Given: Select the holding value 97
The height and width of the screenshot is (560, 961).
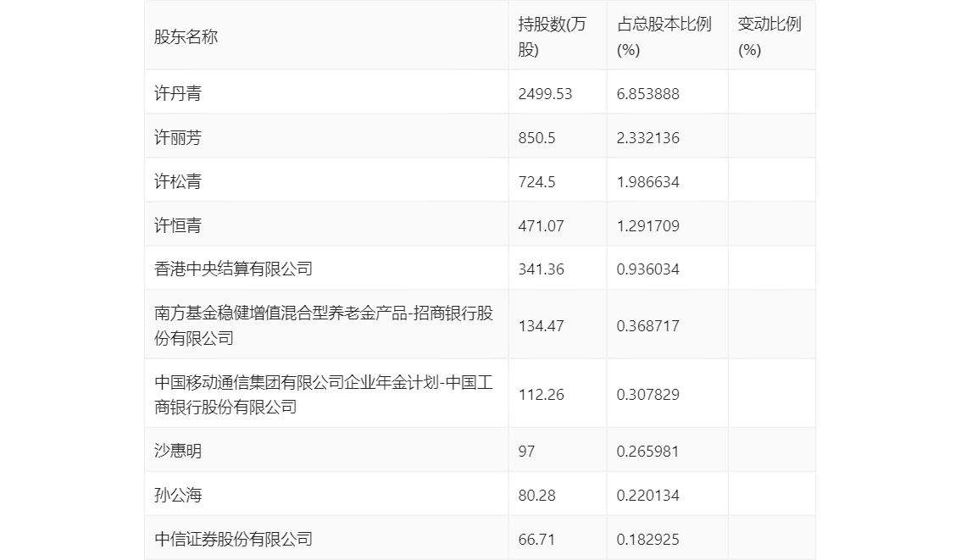Looking at the screenshot, I should tap(526, 452).
